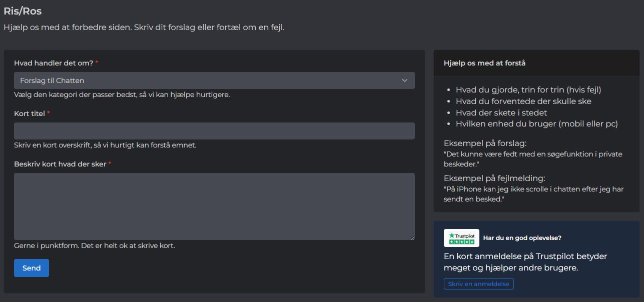Click the chevron arrow of the category selector
The height and width of the screenshot is (302, 644).
[405, 80]
